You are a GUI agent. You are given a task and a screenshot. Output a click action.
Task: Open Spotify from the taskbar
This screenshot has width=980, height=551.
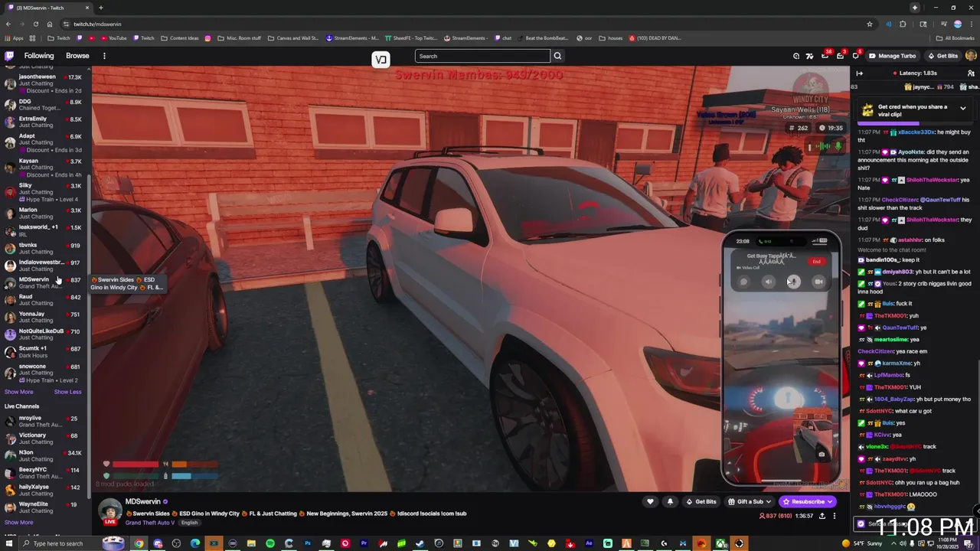tap(270, 543)
